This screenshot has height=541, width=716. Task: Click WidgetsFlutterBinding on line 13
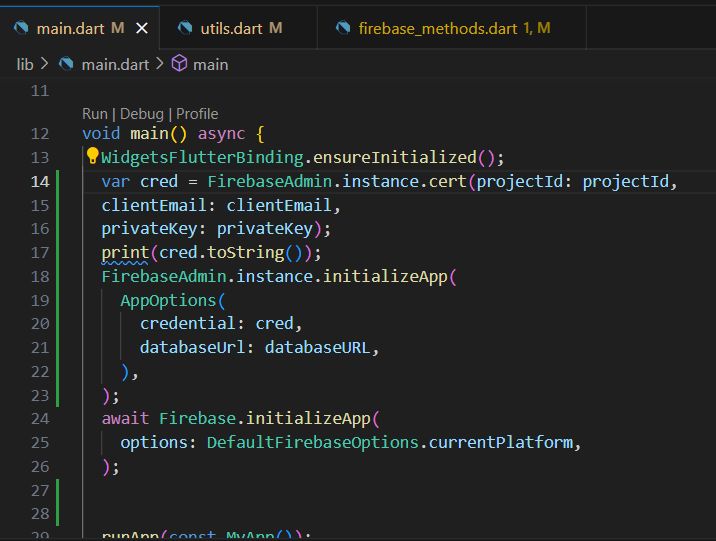202,158
